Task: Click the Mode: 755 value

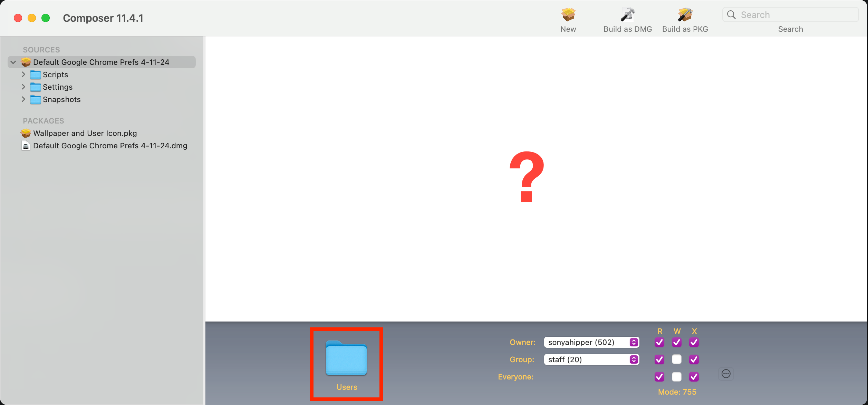Action: [x=677, y=392]
